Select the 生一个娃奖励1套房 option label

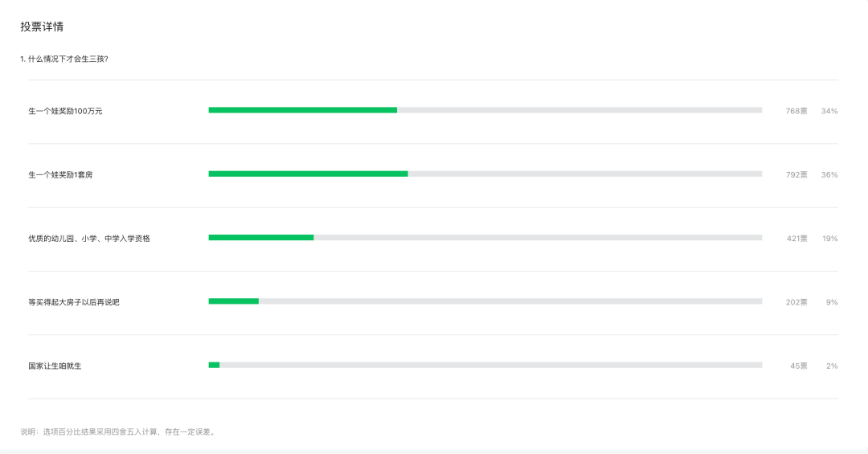(60, 175)
